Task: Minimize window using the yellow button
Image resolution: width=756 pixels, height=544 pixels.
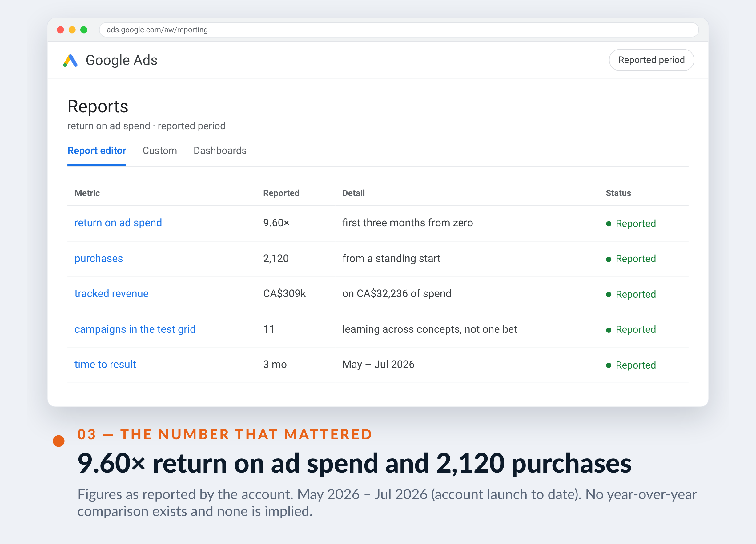Action: tap(72, 30)
